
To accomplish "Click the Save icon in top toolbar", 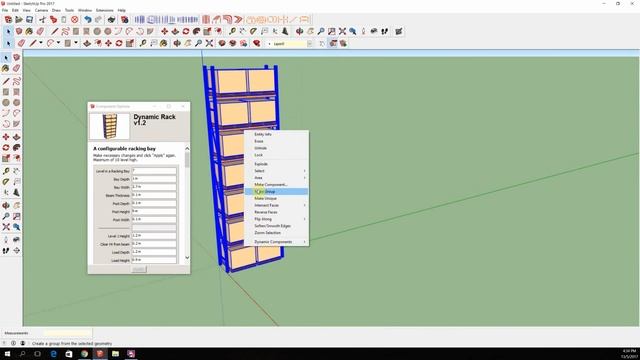I will (29, 19).
